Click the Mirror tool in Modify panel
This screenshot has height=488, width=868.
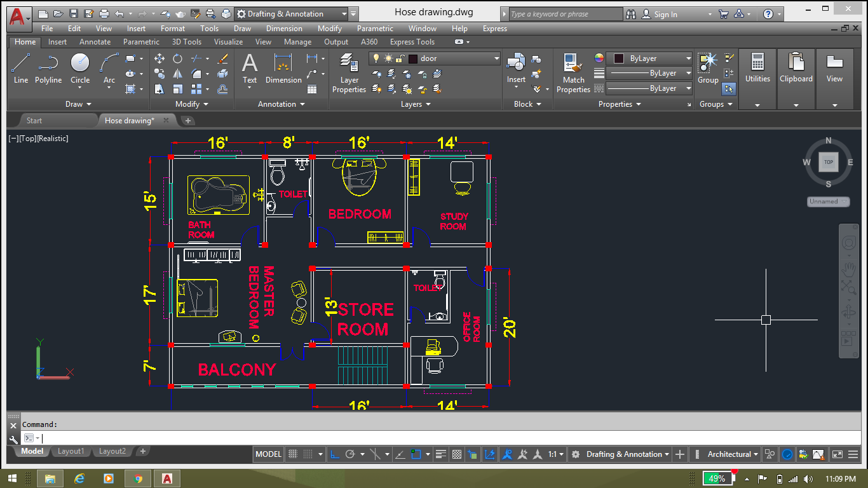tap(177, 74)
